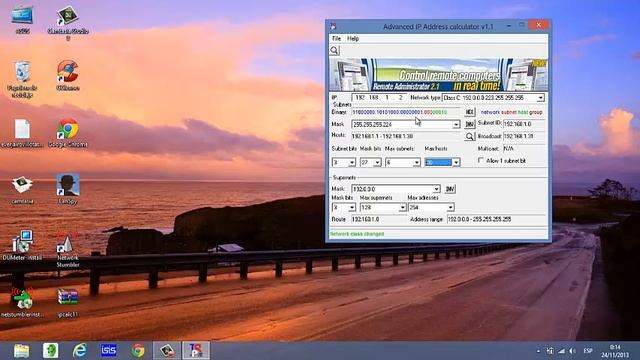
Task: Select the blank text document desktop icon
Action: (x=22, y=133)
